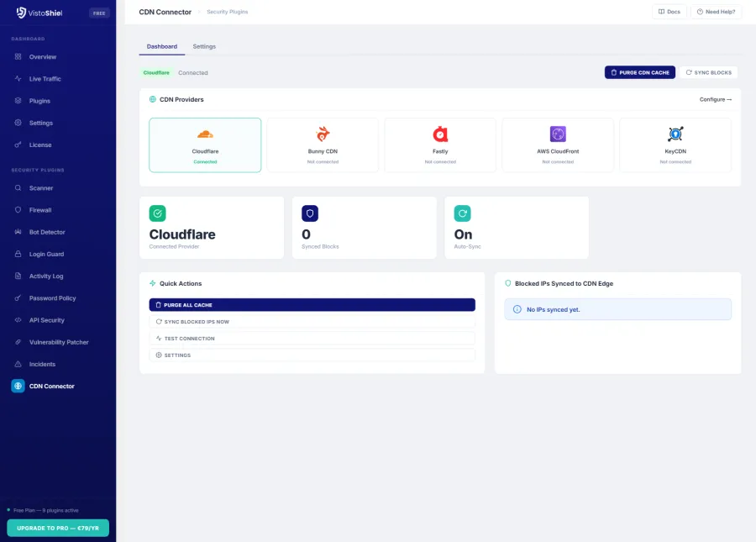Select the Bunny CDN provider icon
The image size is (756, 542).
(323, 134)
